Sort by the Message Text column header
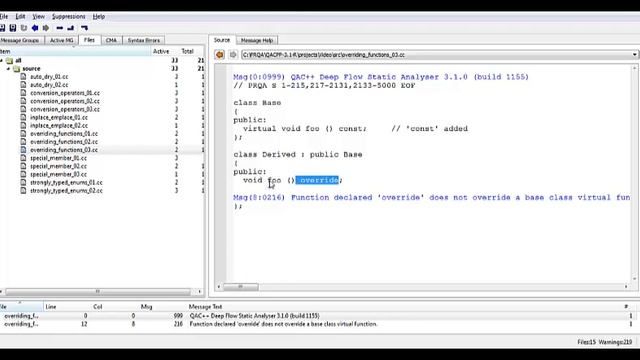Image resolution: width=640 pixels, height=360 pixels. tap(205, 307)
